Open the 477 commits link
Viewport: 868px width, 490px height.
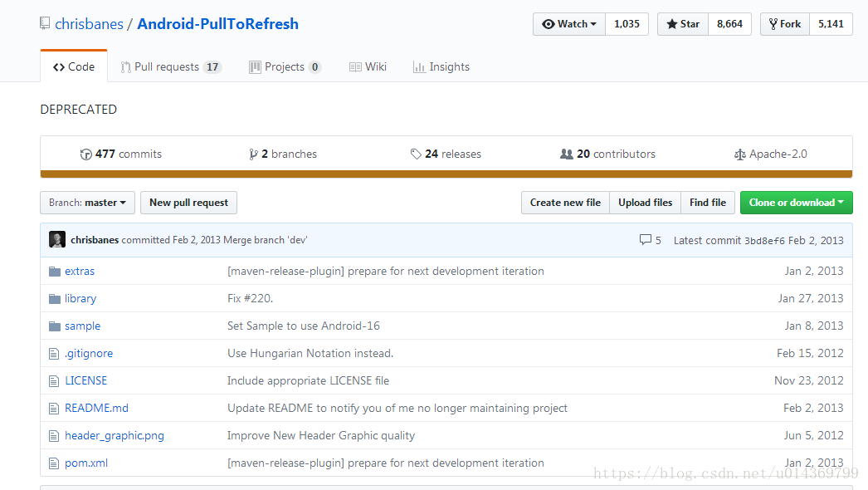tap(121, 154)
